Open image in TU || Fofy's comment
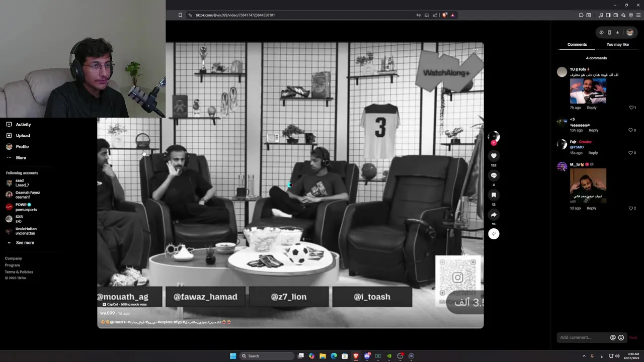The height and width of the screenshot is (362, 644). point(588,91)
